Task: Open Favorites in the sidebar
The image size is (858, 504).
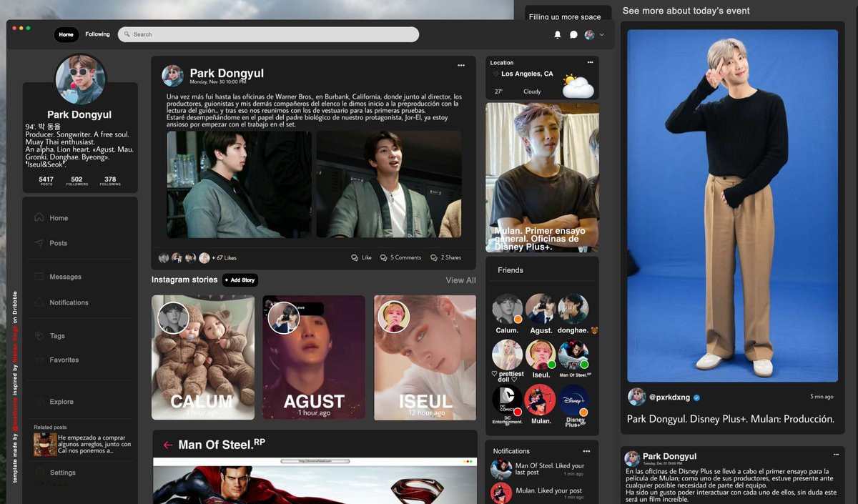Action: [64, 360]
